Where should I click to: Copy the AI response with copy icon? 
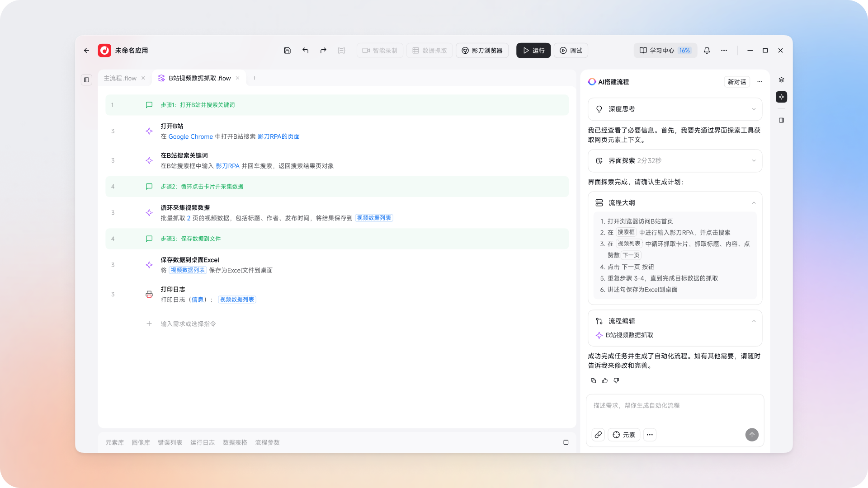593,380
